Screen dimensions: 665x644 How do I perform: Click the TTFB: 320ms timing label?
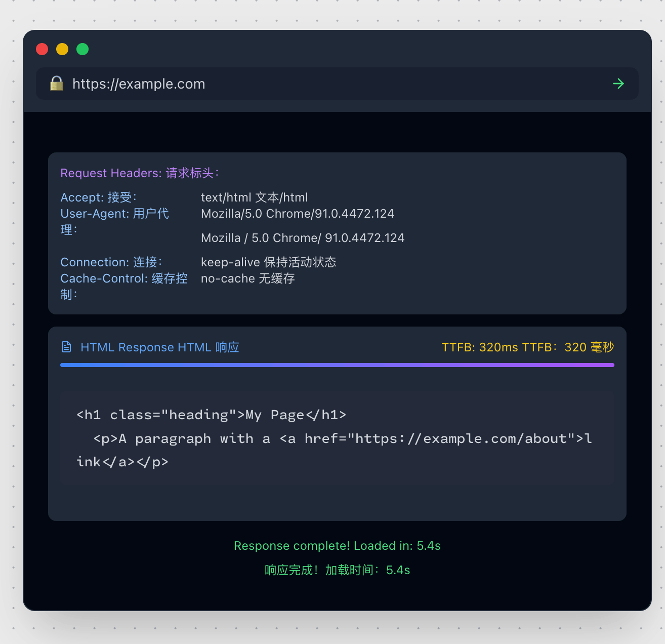point(527,347)
